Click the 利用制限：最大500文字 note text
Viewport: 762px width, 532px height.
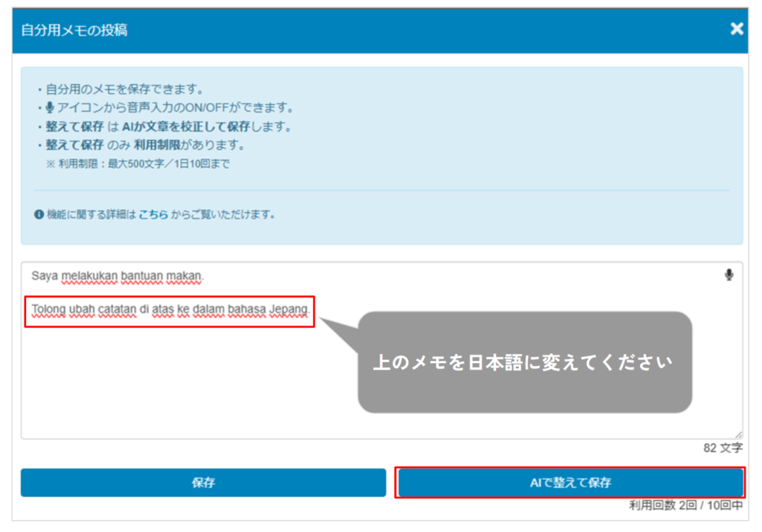[143, 164]
